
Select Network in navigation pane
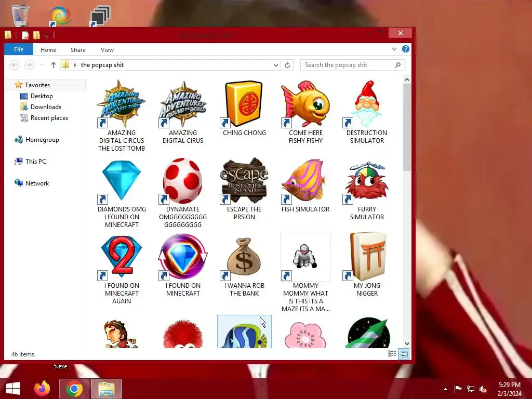coord(37,183)
